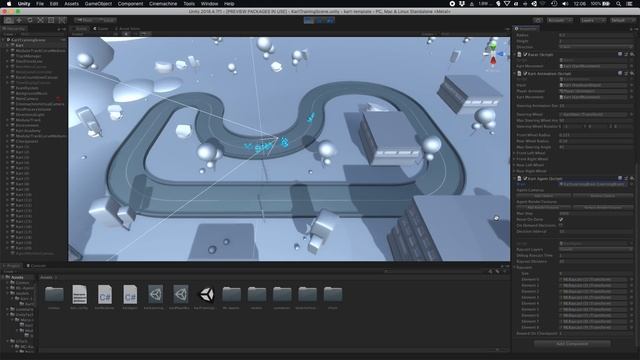Expand the Rear Right Wheel foldout
The width and height of the screenshot is (640, 360).
pos(515,171)
